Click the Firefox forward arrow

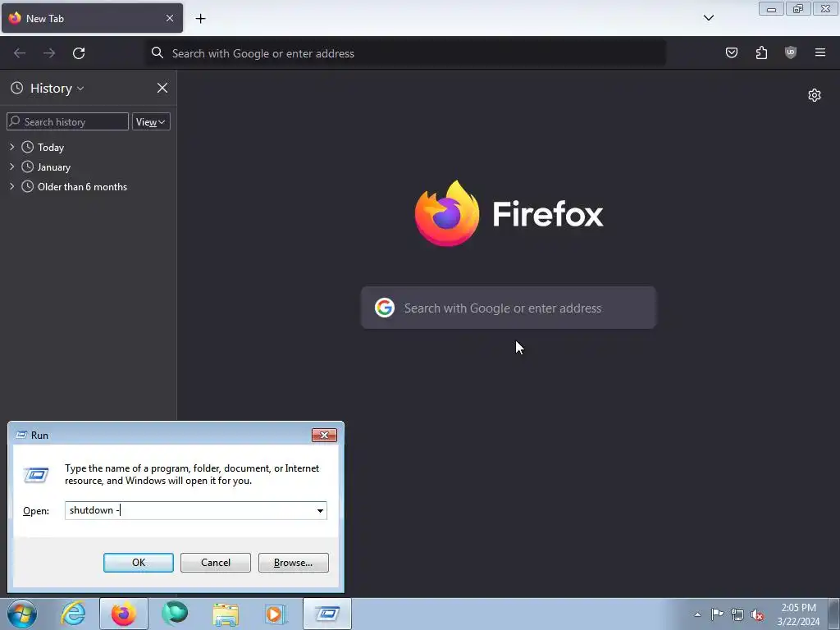49,53
